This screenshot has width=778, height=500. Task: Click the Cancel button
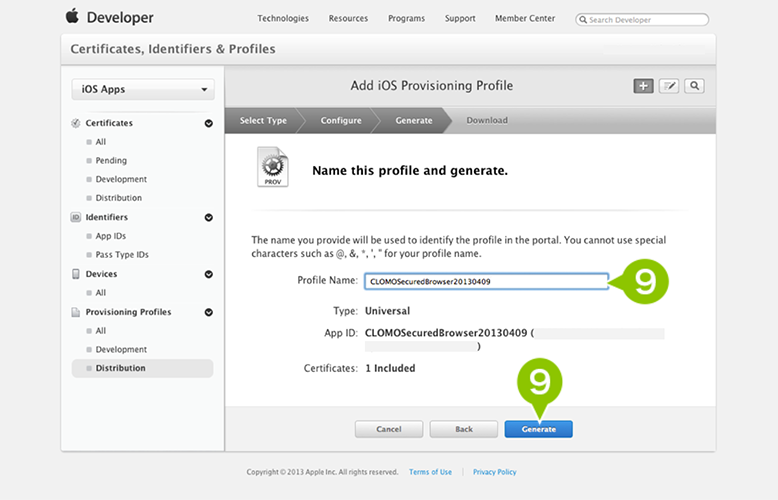389,429
